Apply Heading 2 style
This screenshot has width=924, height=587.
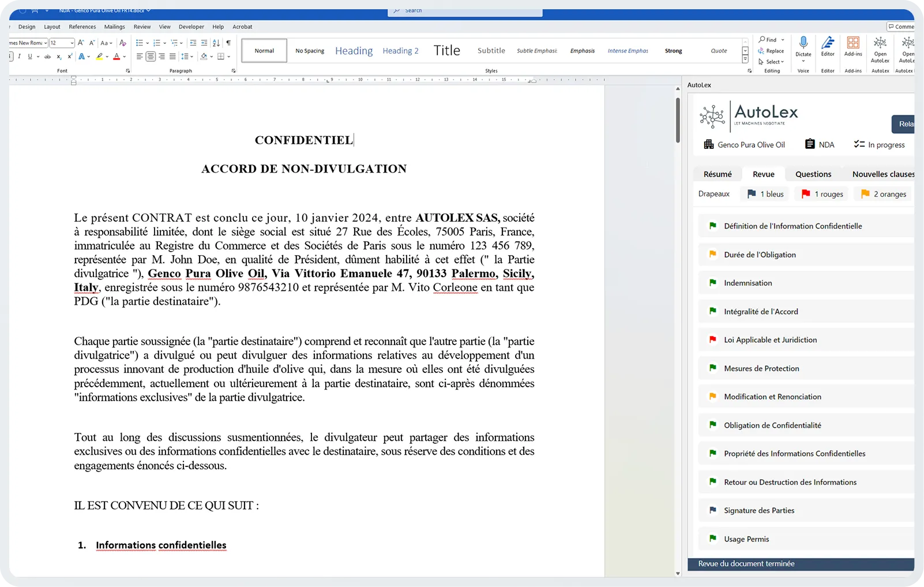(400, 51)
